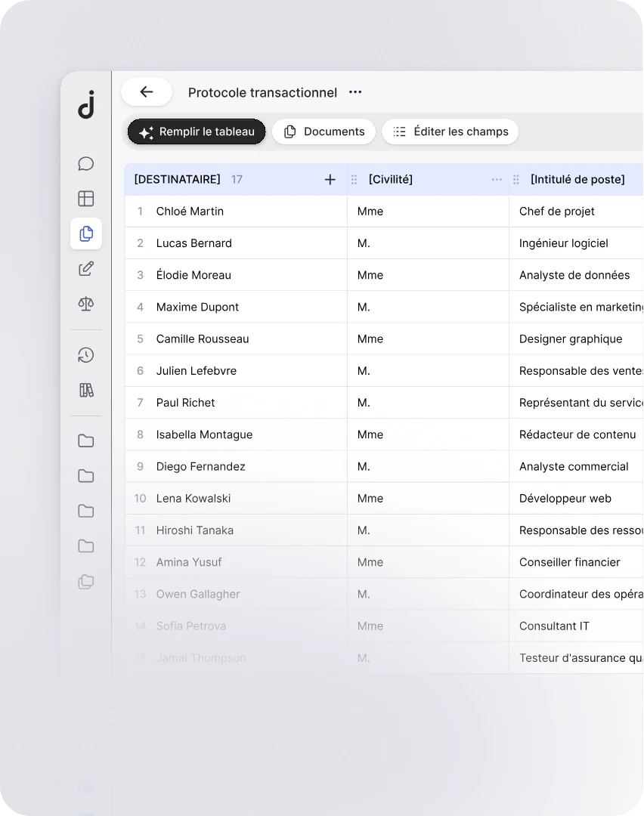Click the drag handle for Civilité column
This screenshot has height=816, width=644.
coord(354,180)
